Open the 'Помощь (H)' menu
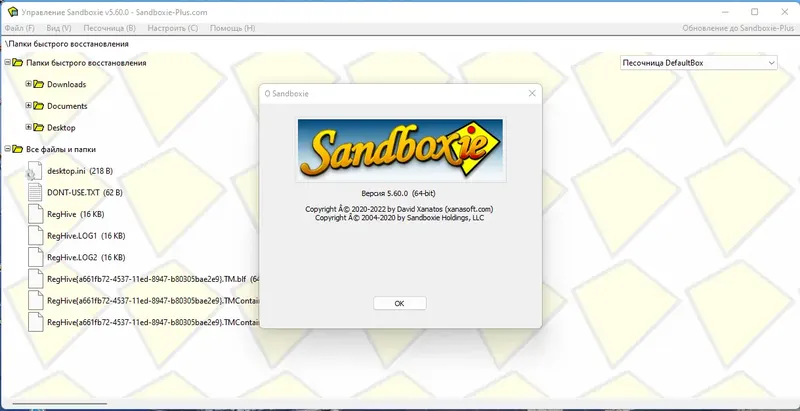The image size is (800, 411). 233,29
